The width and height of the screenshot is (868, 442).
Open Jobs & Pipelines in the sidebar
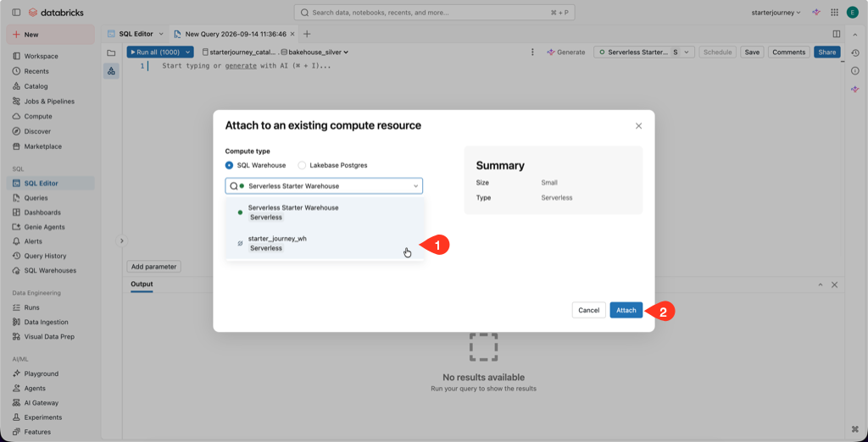pyautogui.click(x=50, y=102)
